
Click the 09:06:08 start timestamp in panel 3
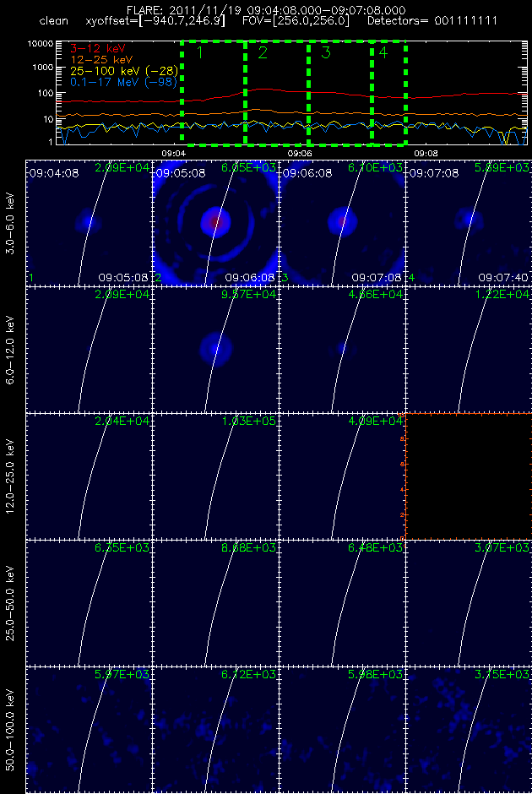point(307,173)
